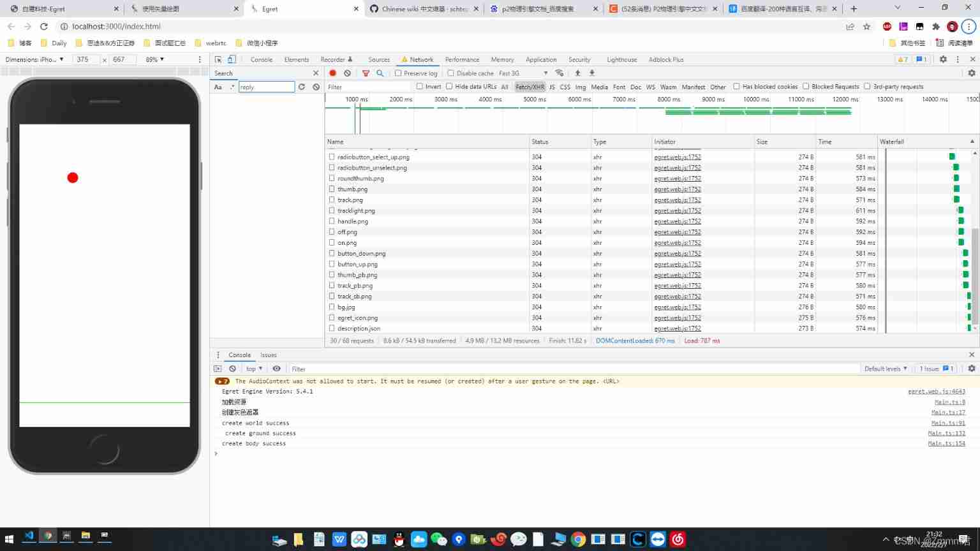Clear the network log
This screenshot has height=551, width=980.
347,73
